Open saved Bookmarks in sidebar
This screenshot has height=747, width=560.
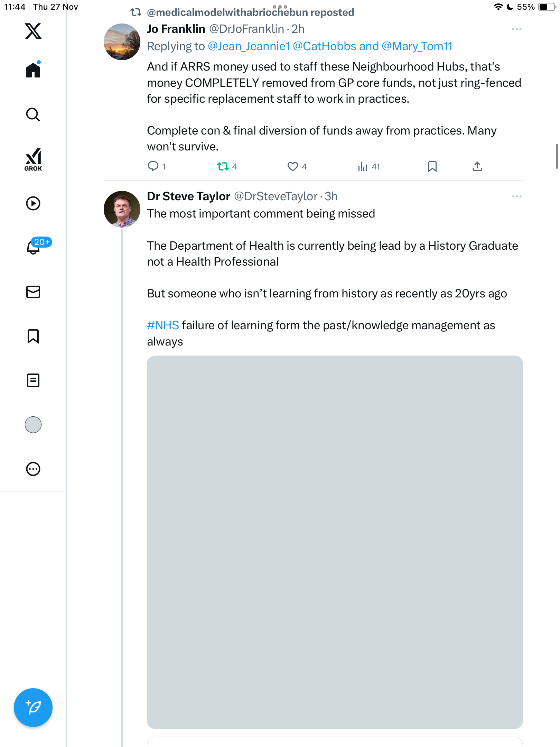point(33,336)
